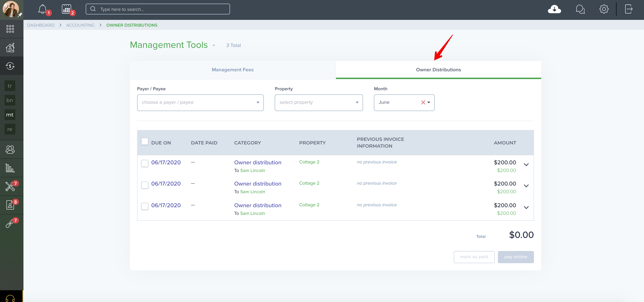This screenshot has height=302, width=644.
Task: Open the support headset icon
Action: pyautogui.click(x=10, y=298)
